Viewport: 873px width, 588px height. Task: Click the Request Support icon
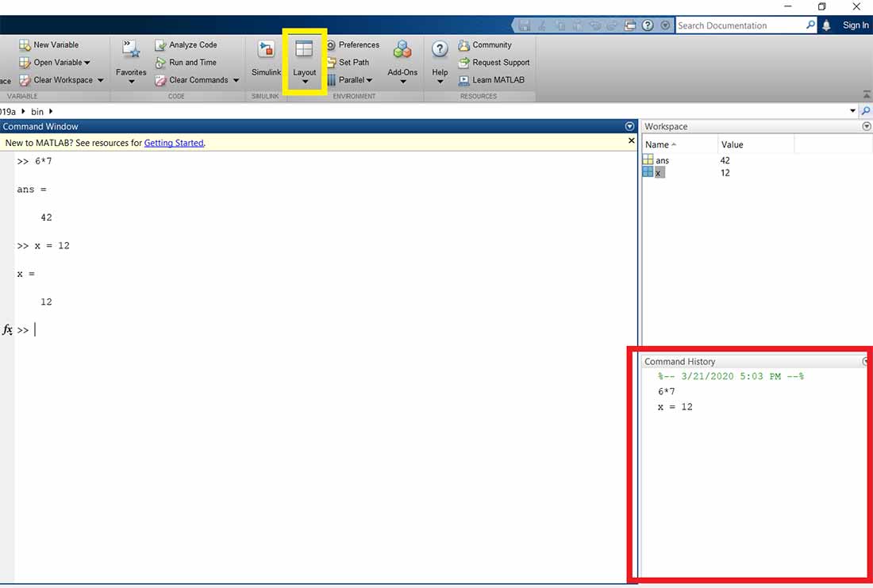tap(463, 63)
